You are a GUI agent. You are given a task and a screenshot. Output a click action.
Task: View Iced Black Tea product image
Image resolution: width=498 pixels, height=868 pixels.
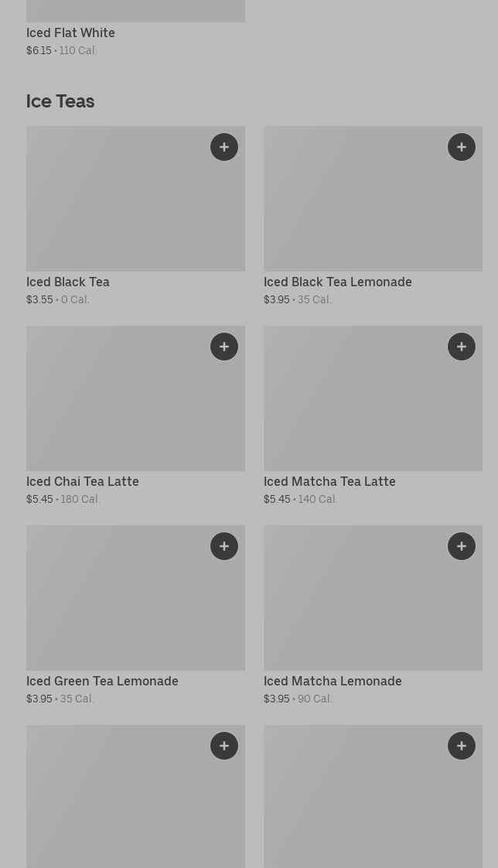[x=135, y=199]
